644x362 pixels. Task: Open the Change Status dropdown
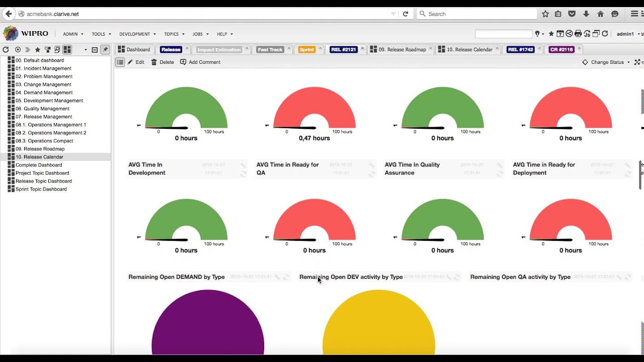606,62
